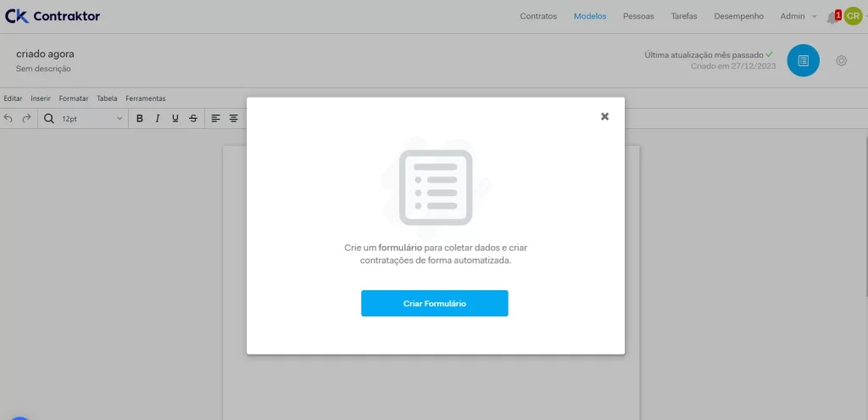
Task: Go to Desempenho
Action: pyautogui.click(x=738, y=16)
